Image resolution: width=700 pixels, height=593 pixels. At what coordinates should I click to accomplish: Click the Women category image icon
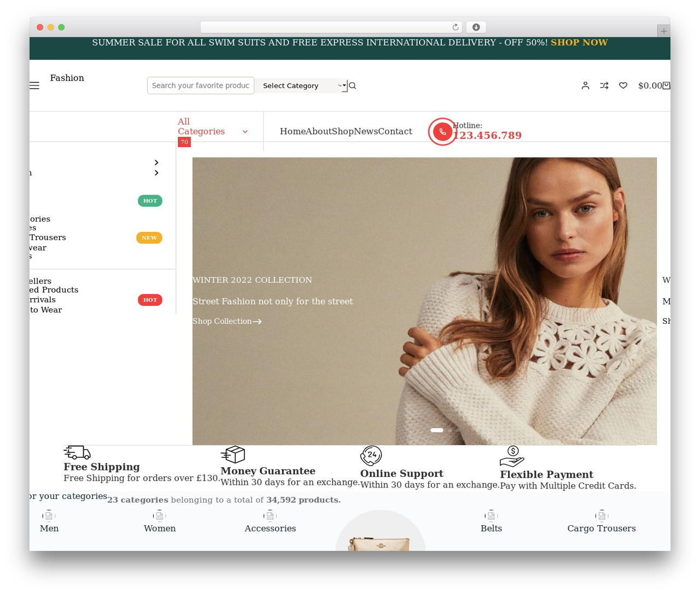(160, 515)
